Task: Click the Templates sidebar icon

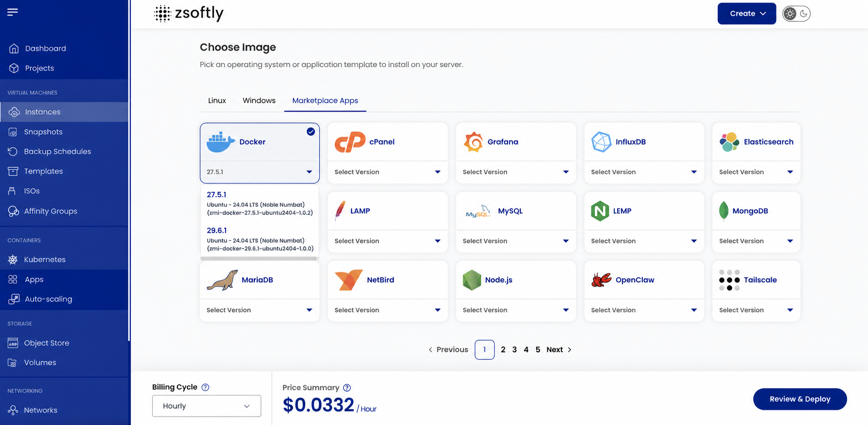Action: click(13, 171)
